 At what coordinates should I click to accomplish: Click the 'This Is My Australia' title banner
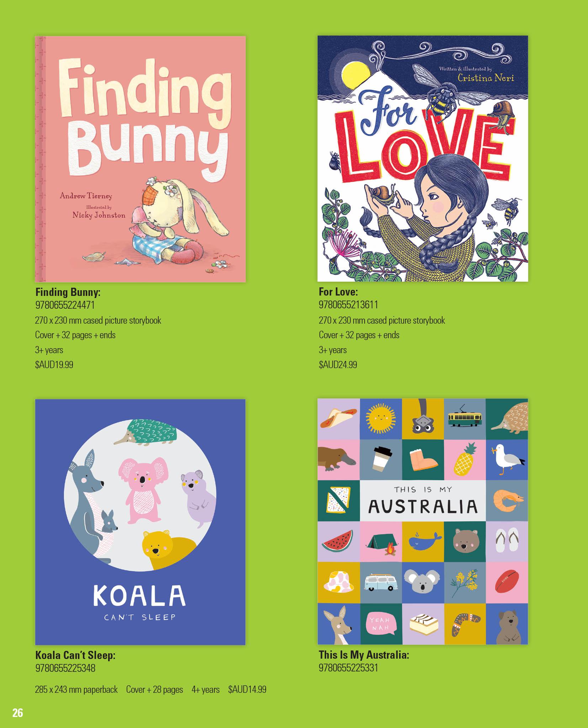pyautogui.click(x=423, y=501)
